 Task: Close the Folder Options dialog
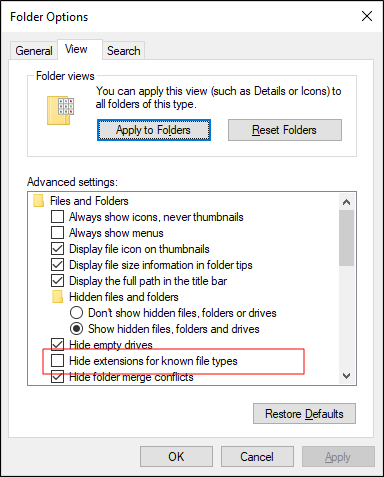367,16
